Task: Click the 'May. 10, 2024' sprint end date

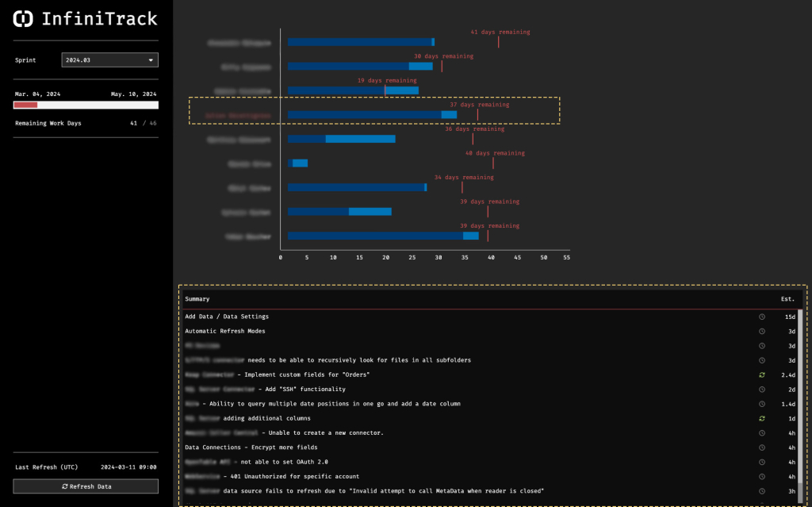Action: (x=133, y=94)
